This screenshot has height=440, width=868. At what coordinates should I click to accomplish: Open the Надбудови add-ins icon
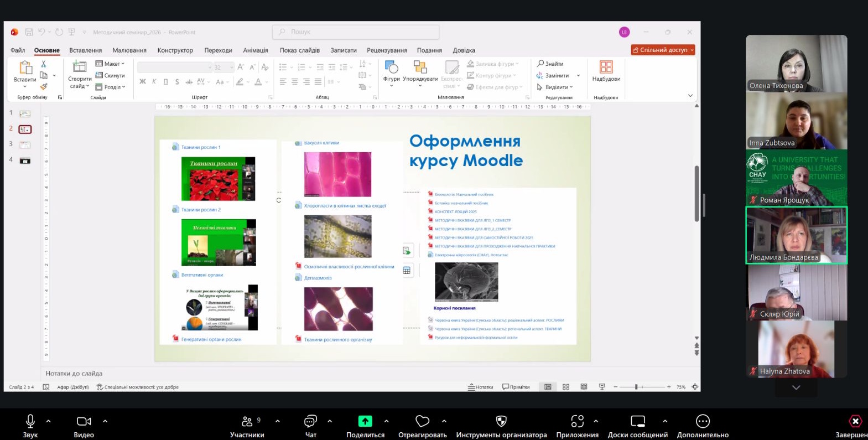tap(606, 68)
